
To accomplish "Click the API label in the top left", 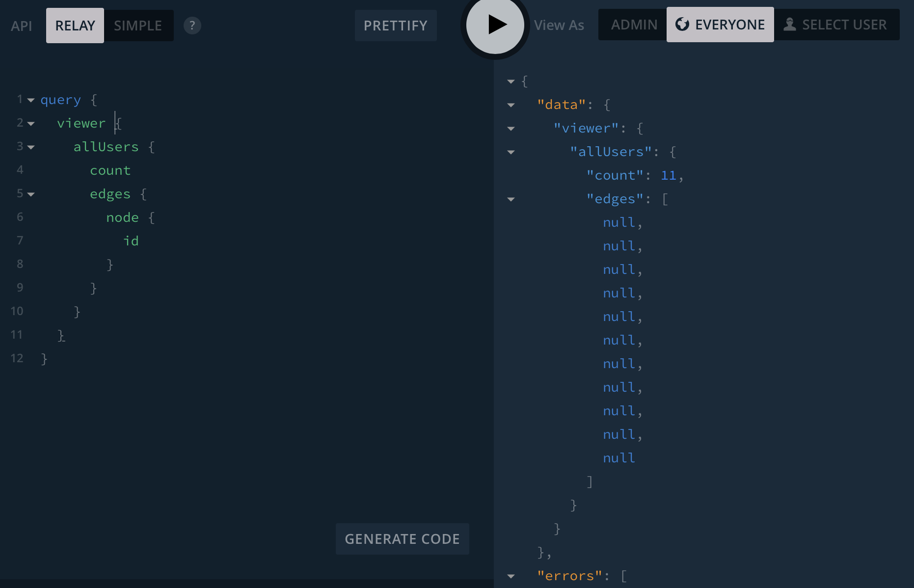I will point(21,26).
